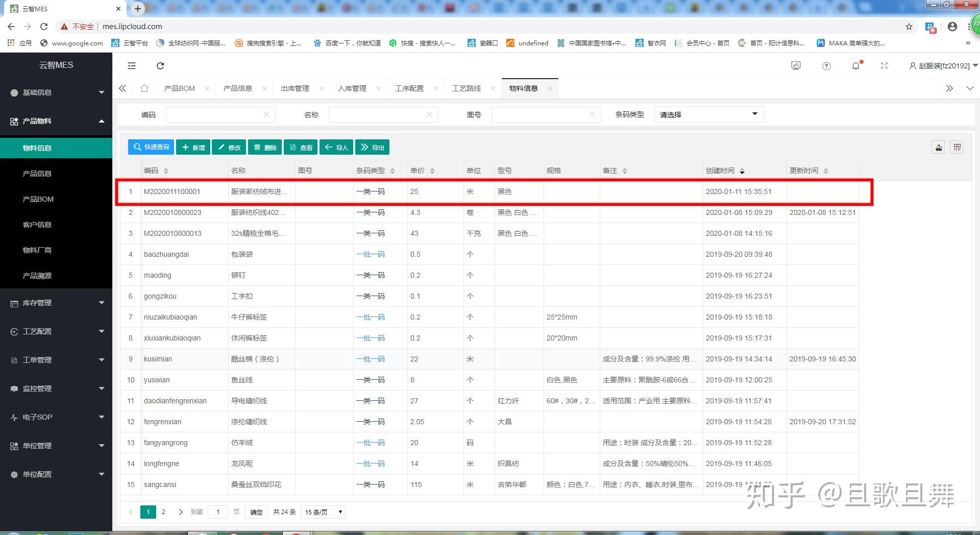
Task: Collapse the sidebar menu with the hamburger icon
Action: coord(132,65)
